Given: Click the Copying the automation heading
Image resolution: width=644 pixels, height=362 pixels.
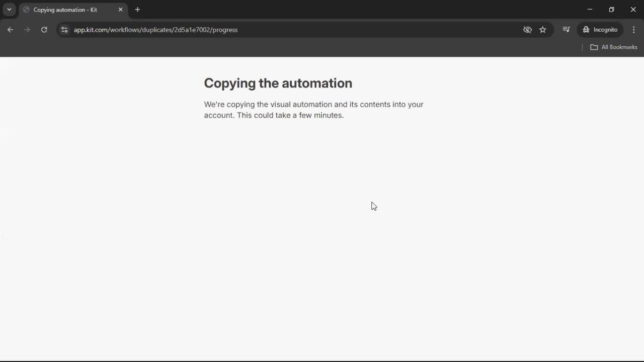Looking at the screenshot, I should coord(278,83).
